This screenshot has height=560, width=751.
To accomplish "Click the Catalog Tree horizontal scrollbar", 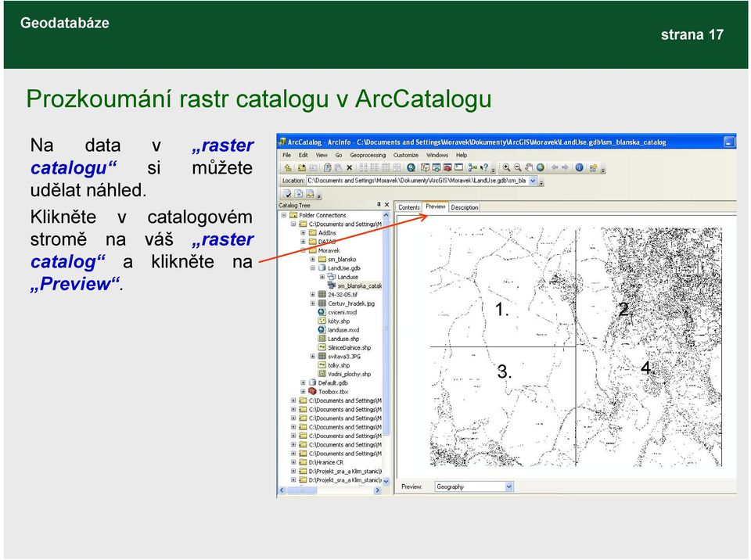I will pos(329,490).
